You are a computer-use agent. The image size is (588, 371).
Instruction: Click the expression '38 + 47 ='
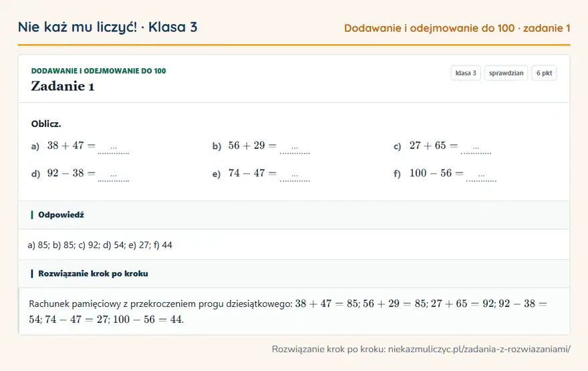tap(71, 145)
